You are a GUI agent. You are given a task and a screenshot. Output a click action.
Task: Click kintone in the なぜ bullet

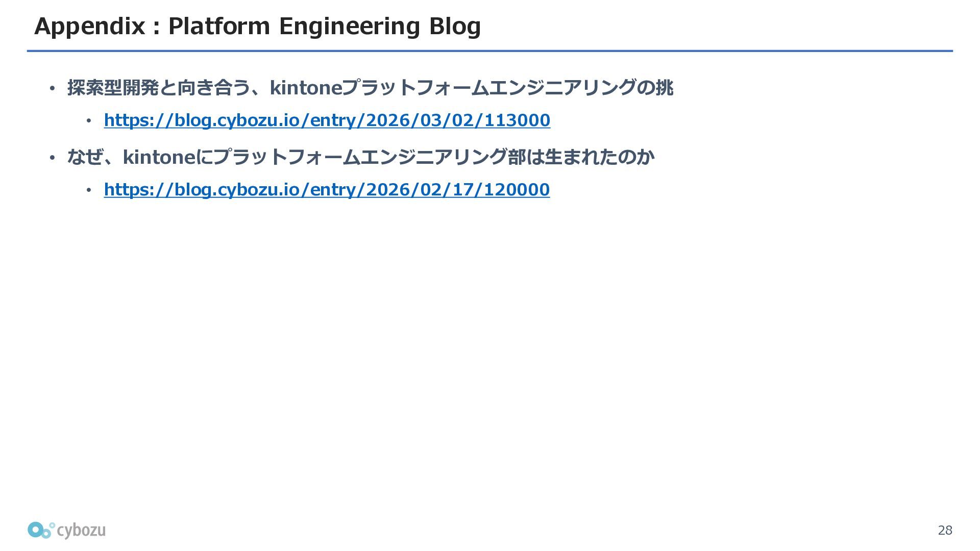click(x=159, y=157)
